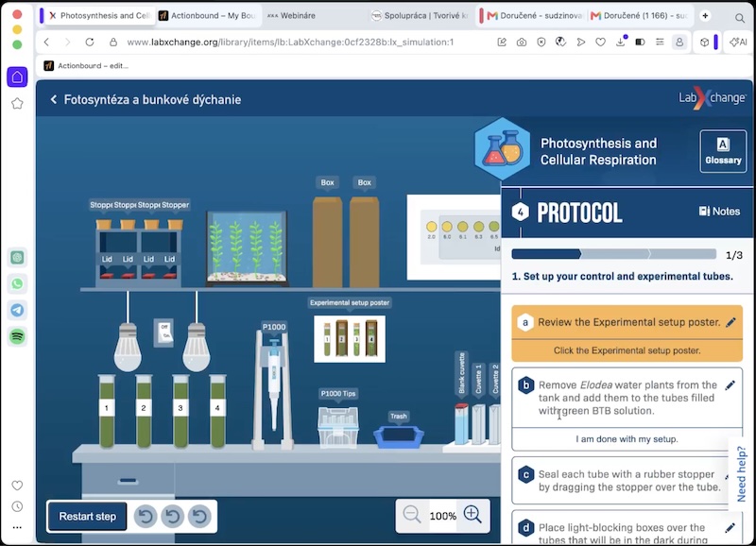Image resolution: width=756 pixels, height=546 pixels.
Task: Reload the page
Action: pos(89,42)
